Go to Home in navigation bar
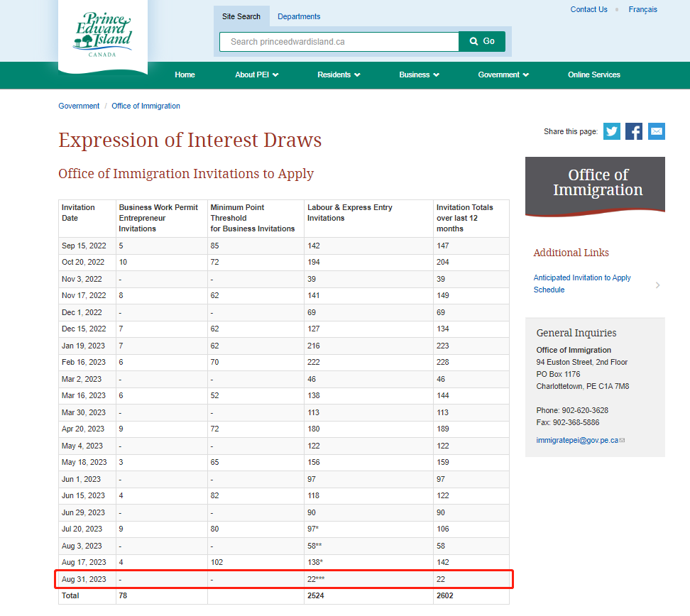 pos(185,75)
